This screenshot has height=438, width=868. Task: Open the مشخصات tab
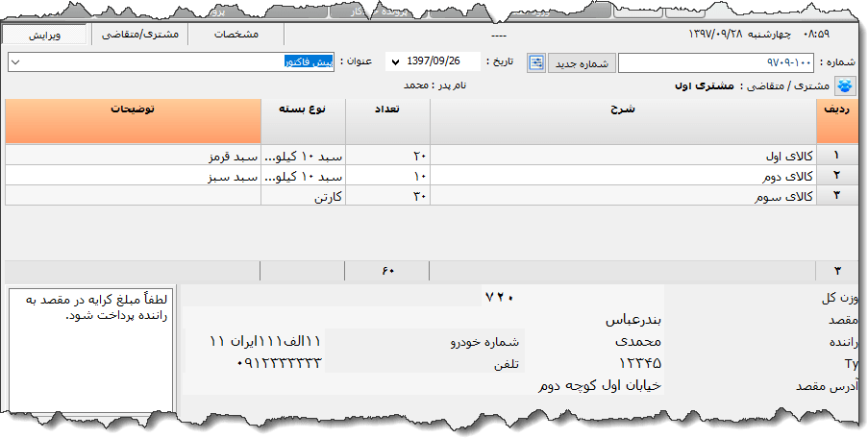(236, 35)
